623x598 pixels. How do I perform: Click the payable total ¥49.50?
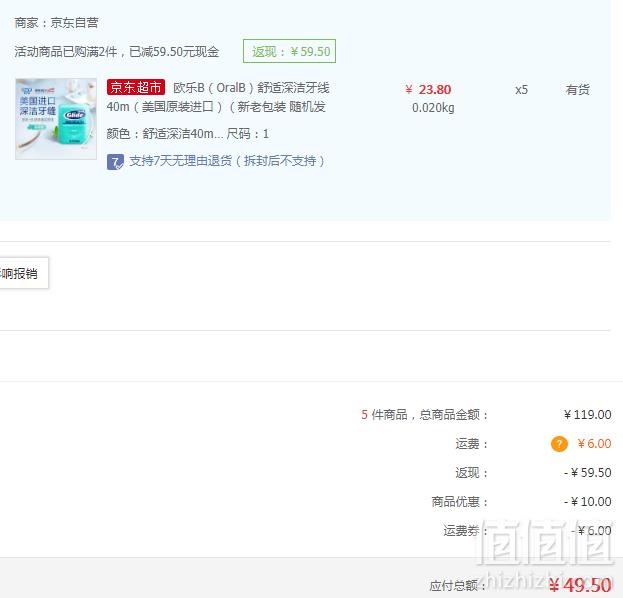coord(580,585)
